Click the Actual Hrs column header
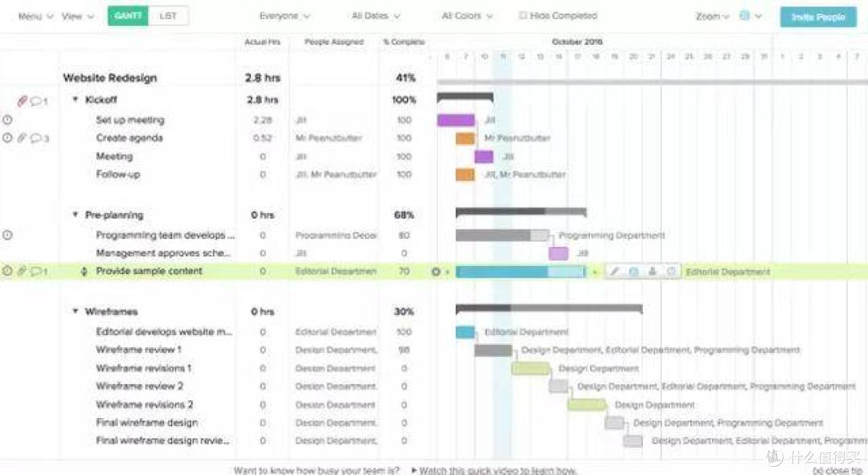The width and height of the screenshot is (868, 475). coord(262,42)
